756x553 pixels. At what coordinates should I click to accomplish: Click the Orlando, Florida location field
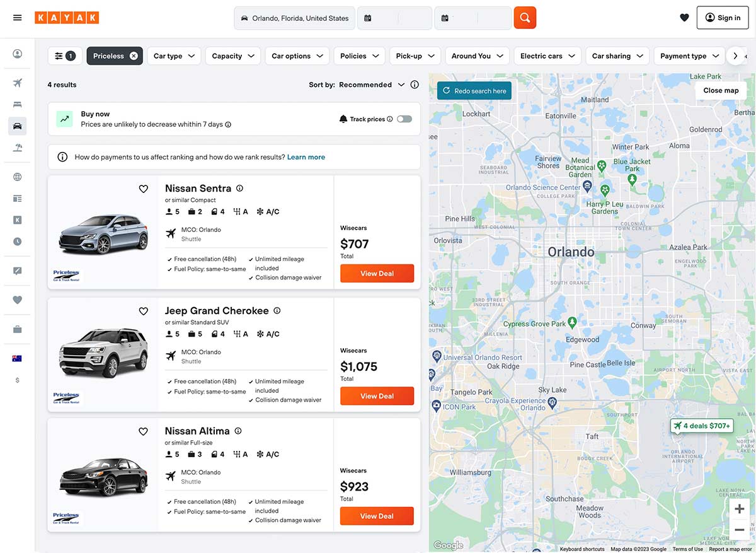294,18
